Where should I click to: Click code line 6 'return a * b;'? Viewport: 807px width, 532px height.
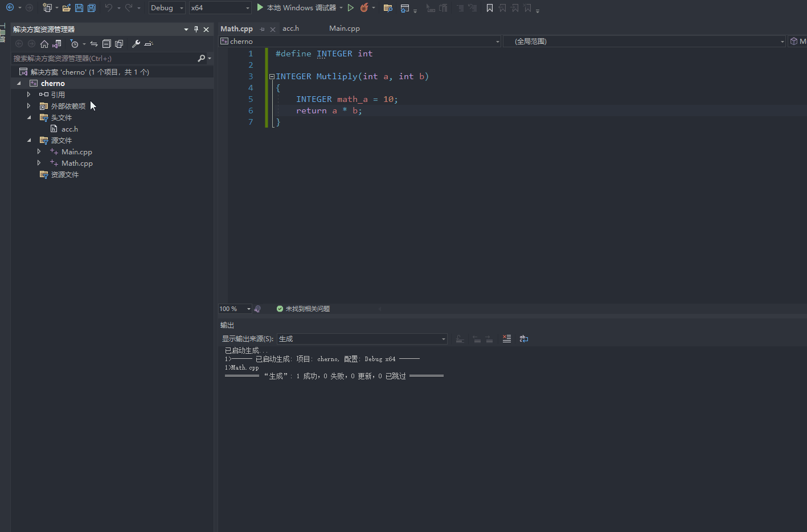[329, 111]
